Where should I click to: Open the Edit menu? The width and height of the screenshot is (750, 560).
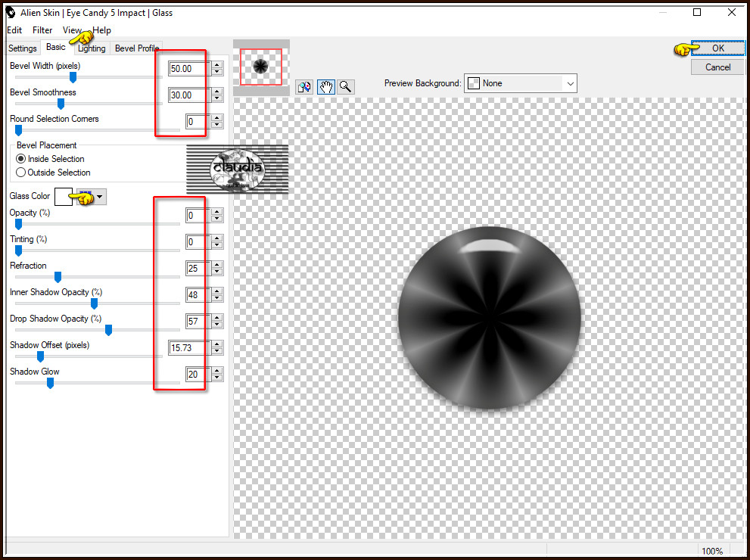point(14,30)
